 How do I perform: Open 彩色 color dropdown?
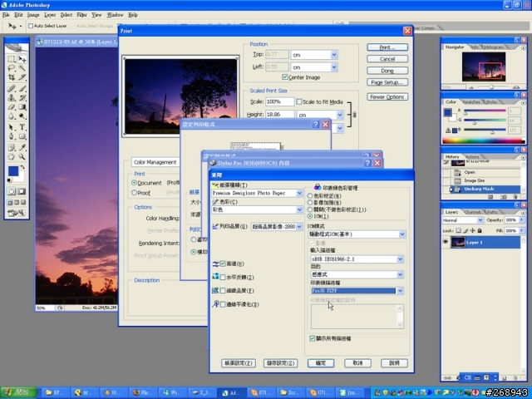(x=299, y=209)
